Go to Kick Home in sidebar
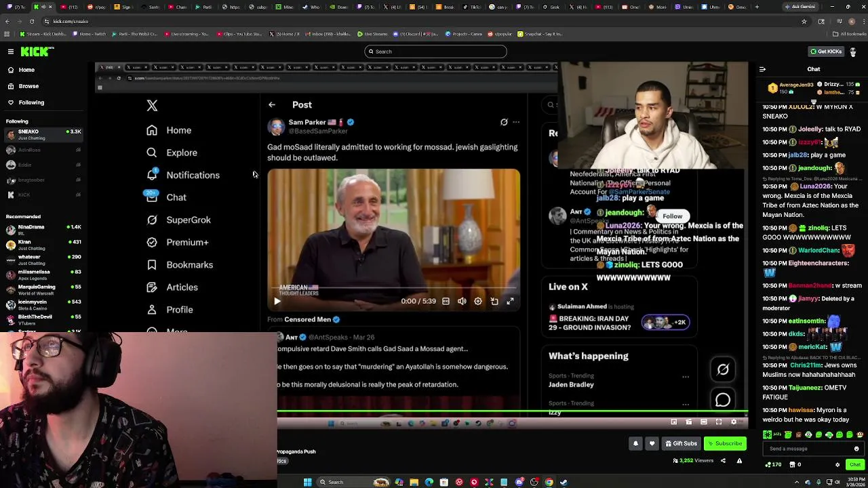868x488 pixels. tap(26, 70)
